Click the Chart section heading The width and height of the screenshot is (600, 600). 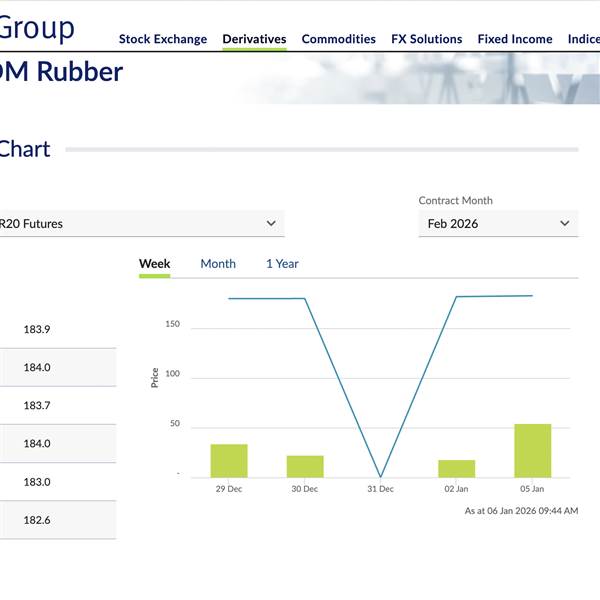click(x=25, y=149)
